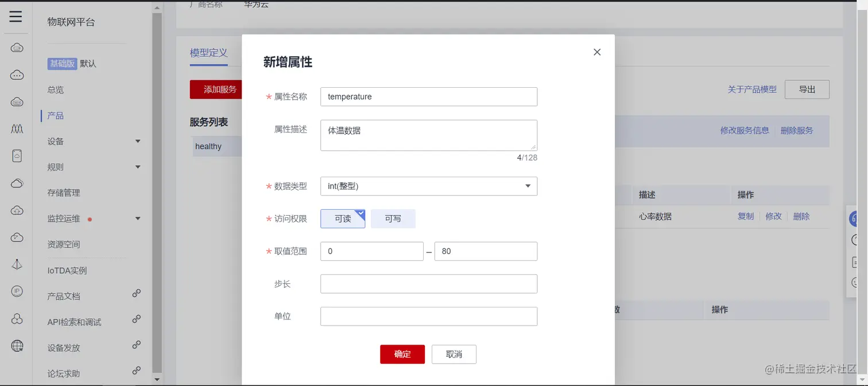Click the sidebar scrollbar down arrow
This screenshot has height=386, width=868.
[157, 380]
